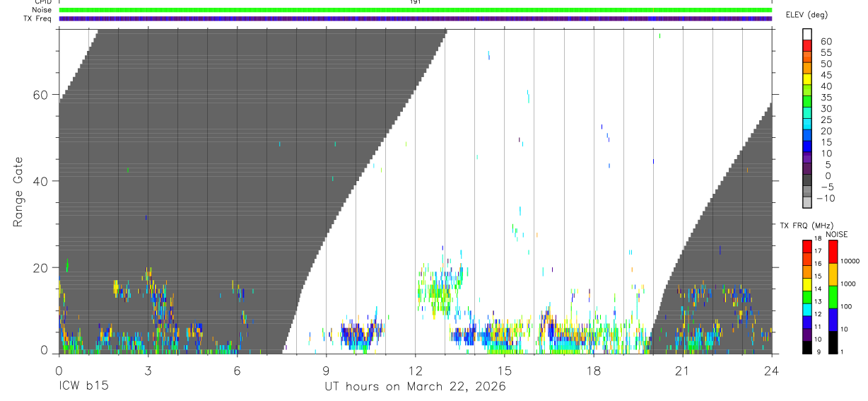Click the '9' tick label on the UT hours axis

[x=326, y=371]
